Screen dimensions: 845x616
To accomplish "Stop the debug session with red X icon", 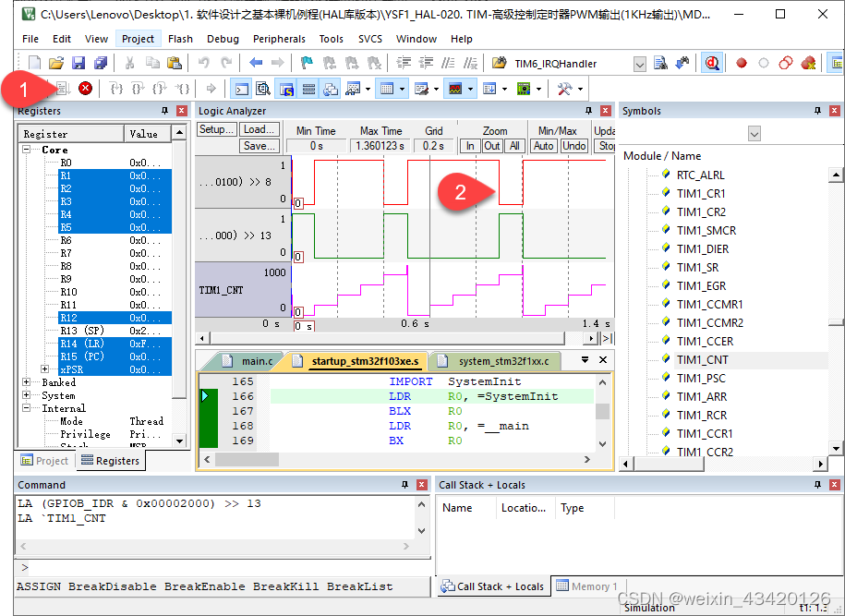I will (83, 89).
